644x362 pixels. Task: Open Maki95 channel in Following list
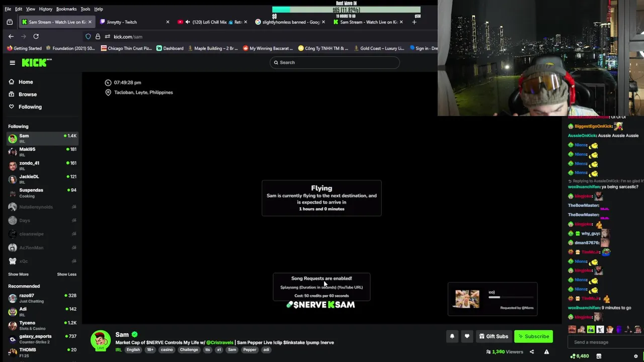(x=42, y=151)
